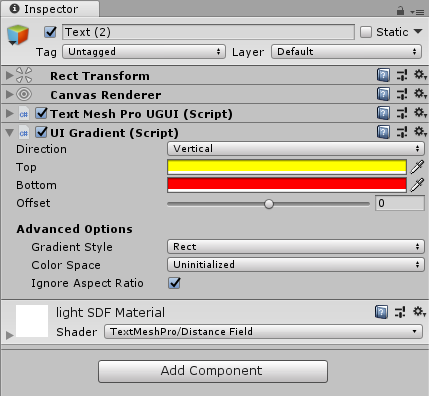Click the Rect Transform component icon
The height and width of the screenshot is (396, 429).
(24, 75)
